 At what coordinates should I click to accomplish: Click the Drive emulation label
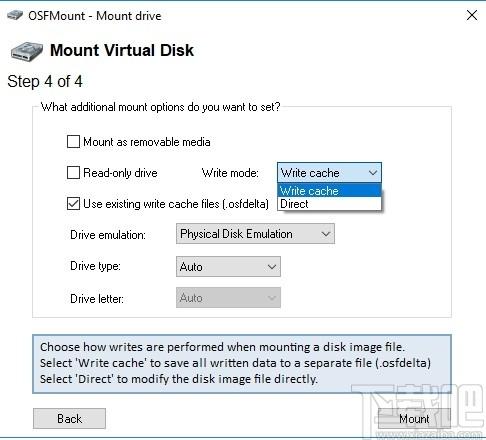point(108,235)
